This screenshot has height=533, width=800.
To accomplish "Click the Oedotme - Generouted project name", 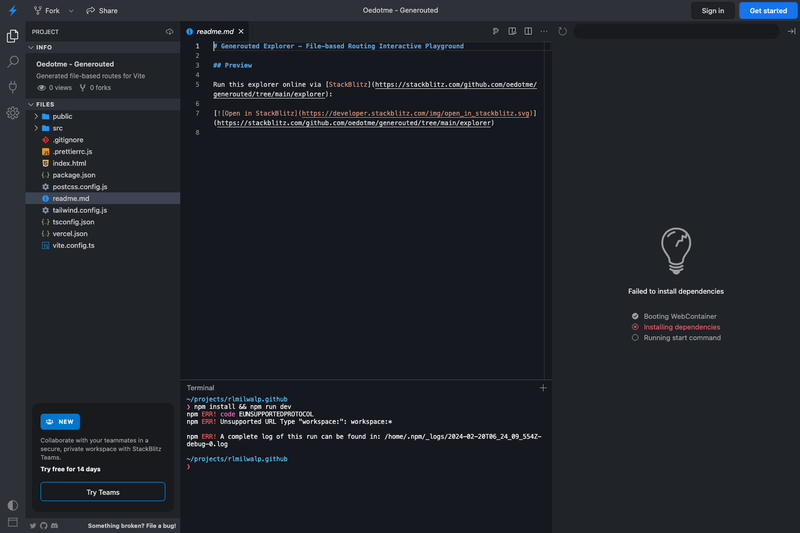I will 75,64.
